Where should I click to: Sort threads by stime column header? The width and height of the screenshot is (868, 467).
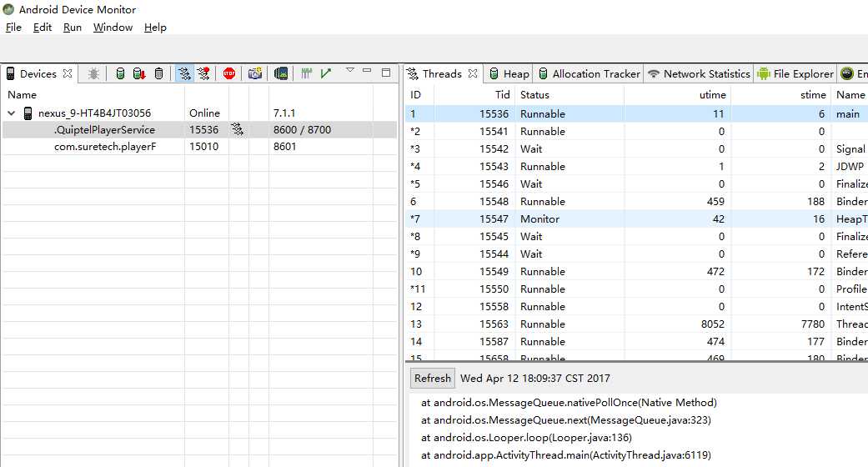781,95
